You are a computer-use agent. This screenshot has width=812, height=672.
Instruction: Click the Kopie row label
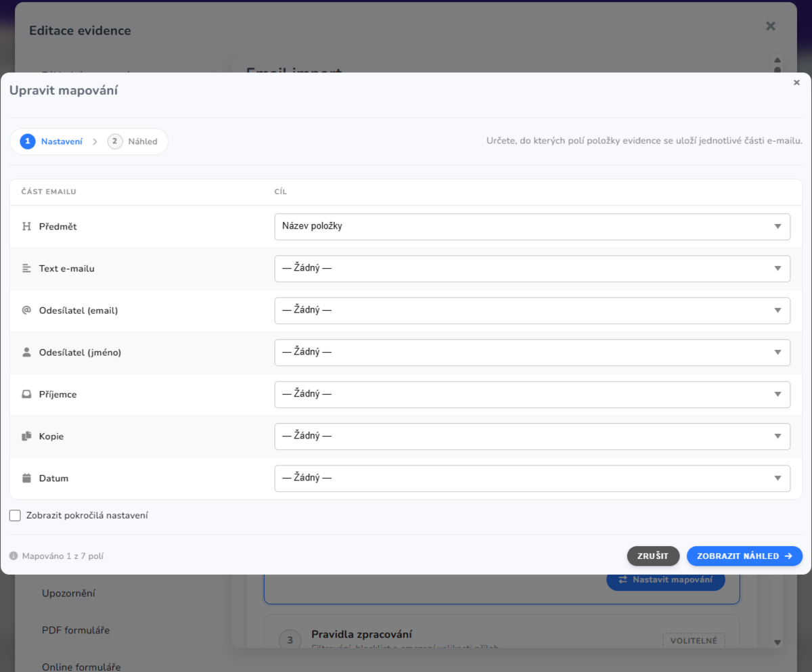[x=51, y=436]
